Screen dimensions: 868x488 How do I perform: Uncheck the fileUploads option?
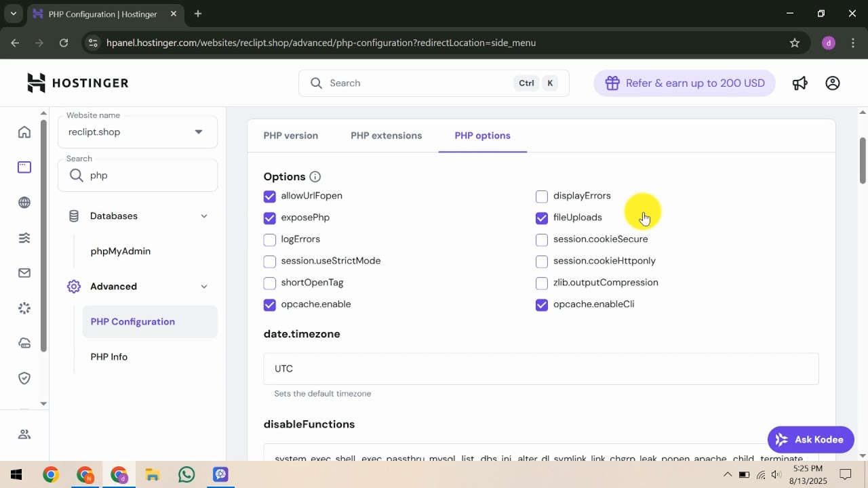pyautogui.click(x=542, y=218)
